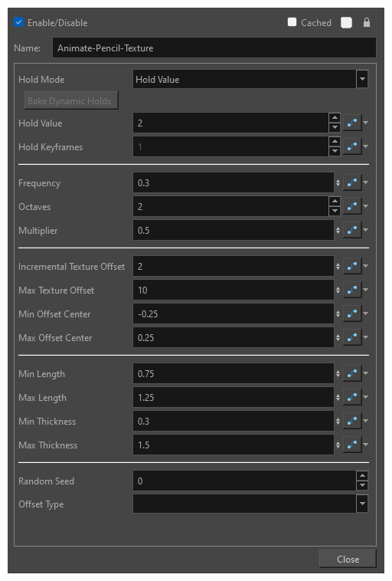Click the function curve icon for Min Length
The width and height of the screenshot is (392, 581).
(x=352, y=373)
